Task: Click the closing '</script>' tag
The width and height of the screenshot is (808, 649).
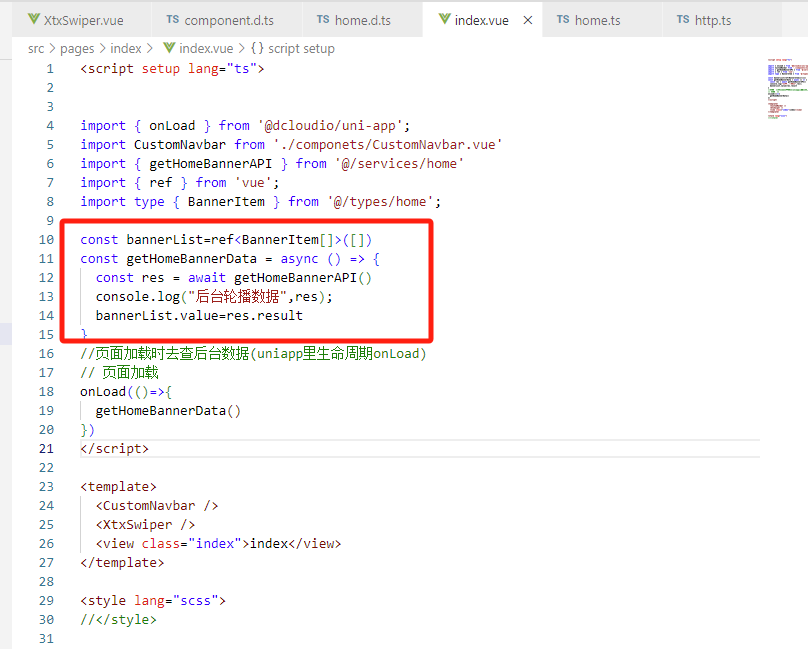Action: [x=114, y=448]
